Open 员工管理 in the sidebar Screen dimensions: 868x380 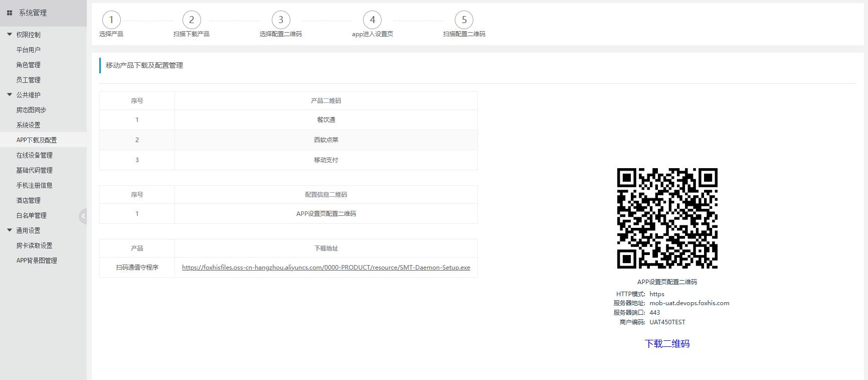coord(28,80)
